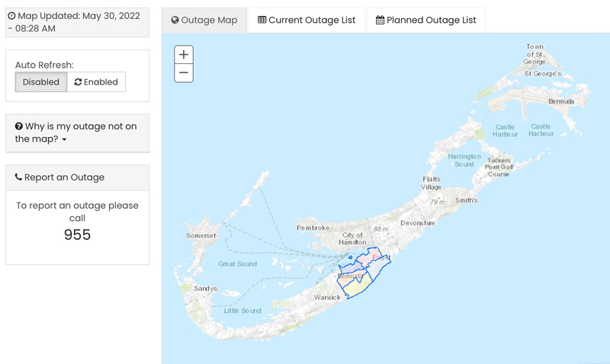The height and width of the screenshot is (364, 610).
Task: Expand 'Why is my outage not on the map?'
Action: [76, 133]
